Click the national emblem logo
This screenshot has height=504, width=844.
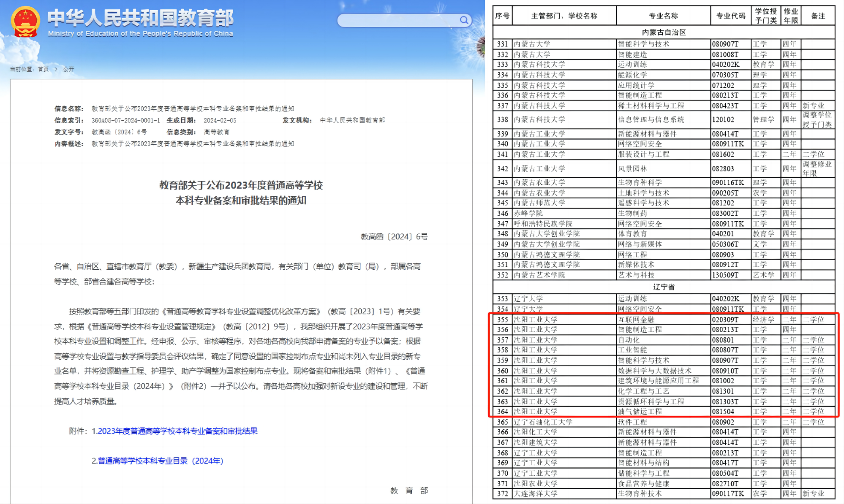click(25, 22)
